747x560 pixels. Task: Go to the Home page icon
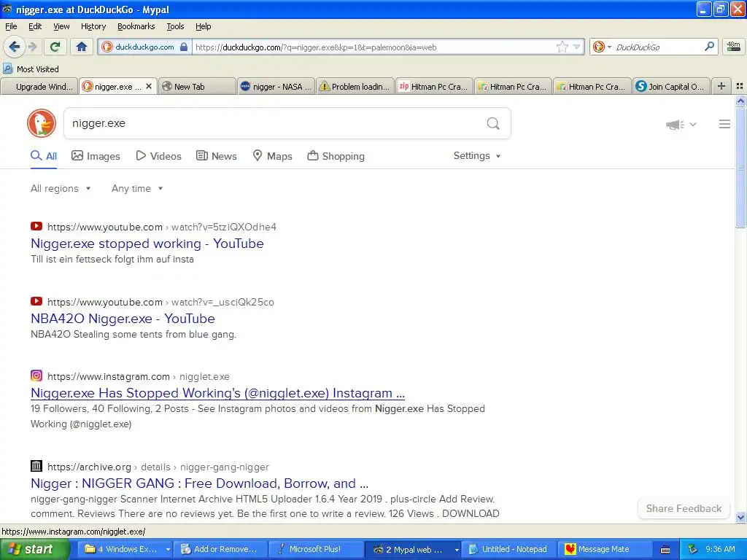pos(82,47)
